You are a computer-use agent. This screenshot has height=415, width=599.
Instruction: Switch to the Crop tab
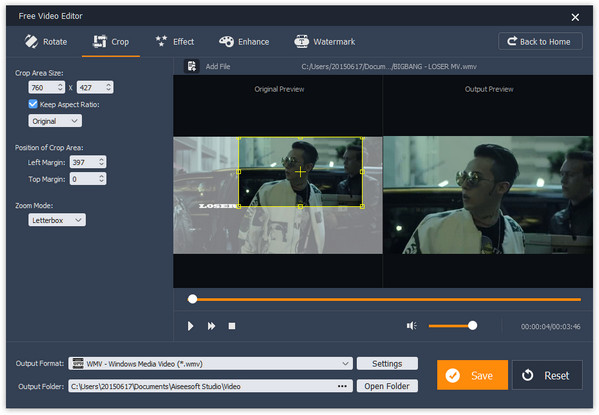coord(111,42)
